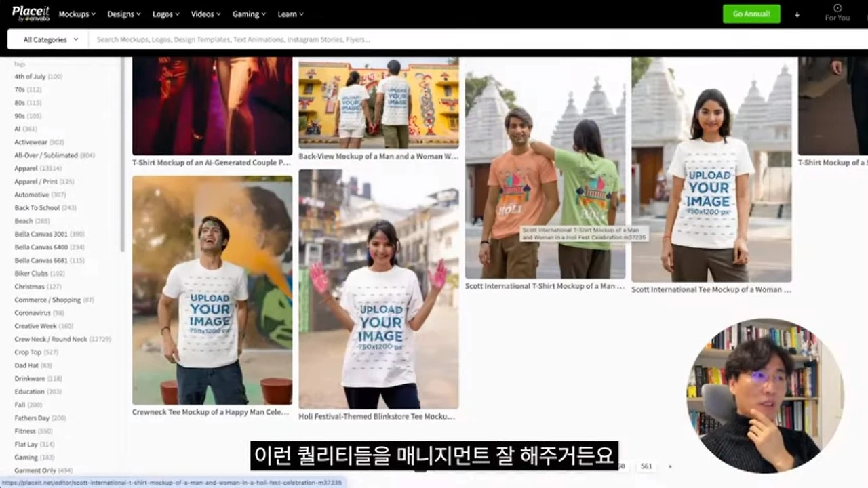This screenshot has width=868, height=488.
Task: Filter by Bella Canvas 6400
Action: (50, 247)
